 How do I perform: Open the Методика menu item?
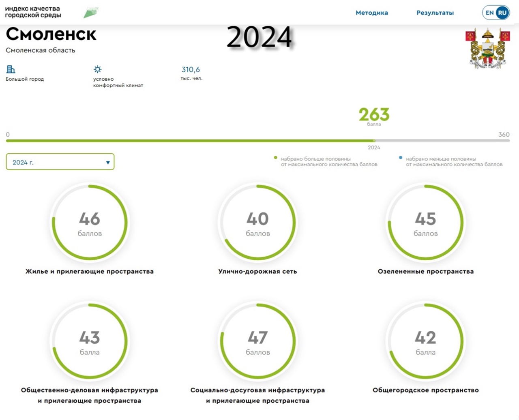click(x=372, y=13)
